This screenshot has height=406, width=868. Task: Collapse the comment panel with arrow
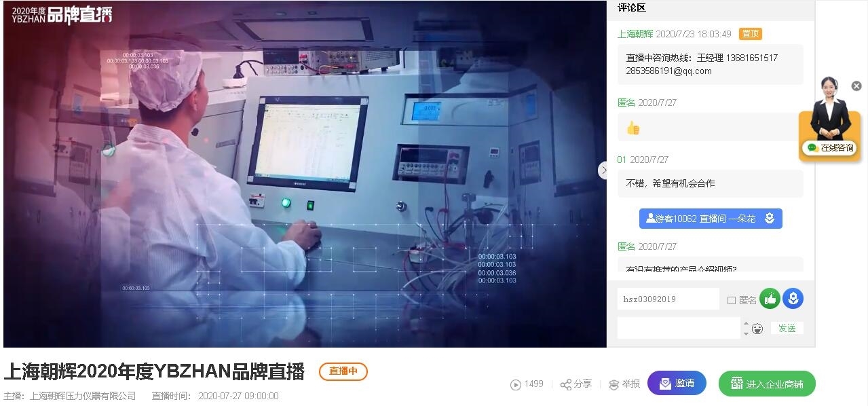603,170
